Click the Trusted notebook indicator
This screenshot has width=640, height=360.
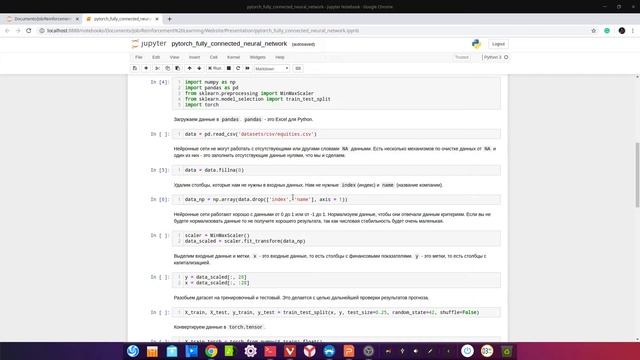click(x=462, y=57)
